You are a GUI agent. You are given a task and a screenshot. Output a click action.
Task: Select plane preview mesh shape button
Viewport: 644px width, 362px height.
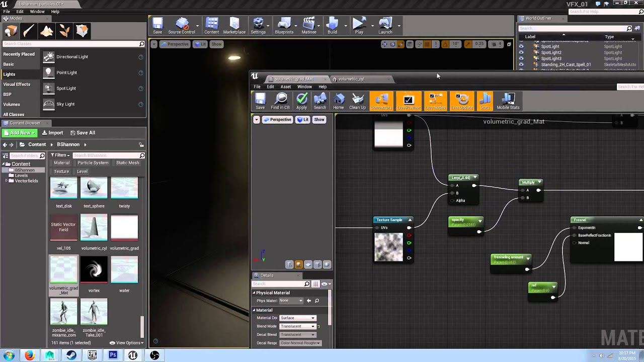(x=308, y=264)
